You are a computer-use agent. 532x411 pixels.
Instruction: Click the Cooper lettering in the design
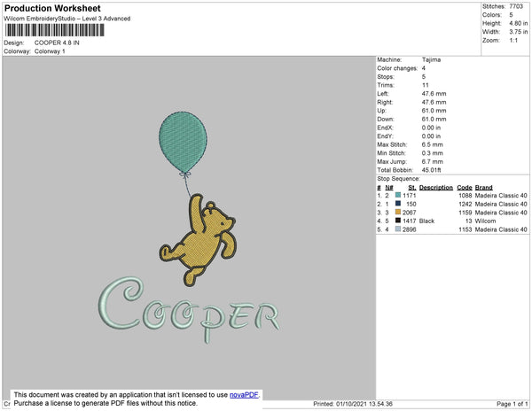point(190,310)
